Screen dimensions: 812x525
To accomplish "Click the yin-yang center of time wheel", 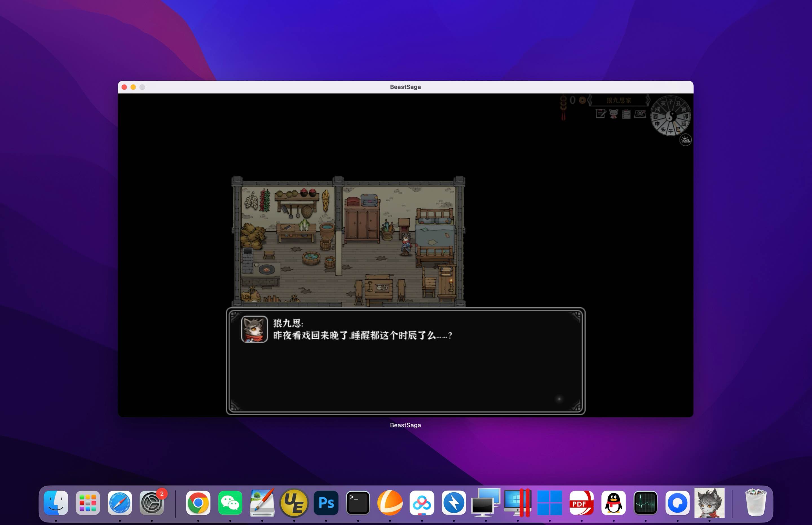I will click(x=671, y=116).
